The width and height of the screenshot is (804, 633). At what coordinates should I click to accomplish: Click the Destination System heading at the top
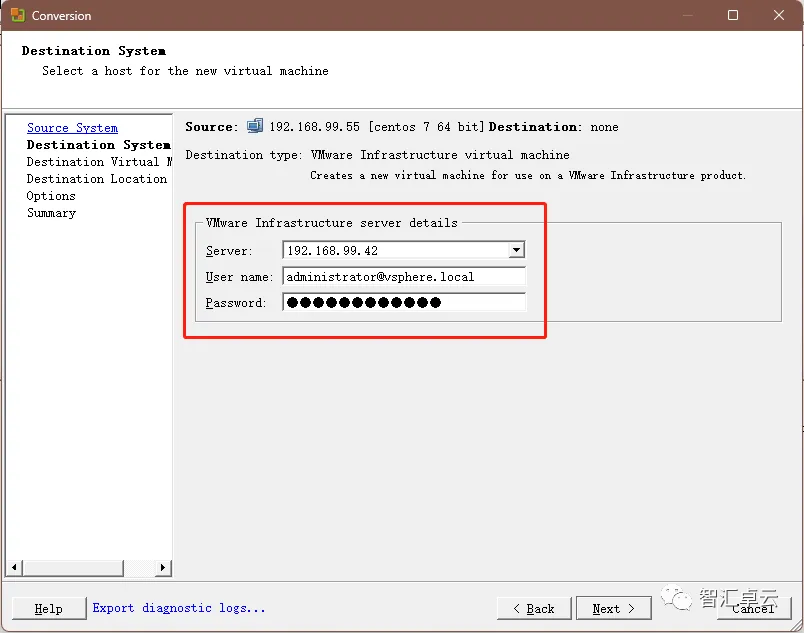tap(94, 51)
